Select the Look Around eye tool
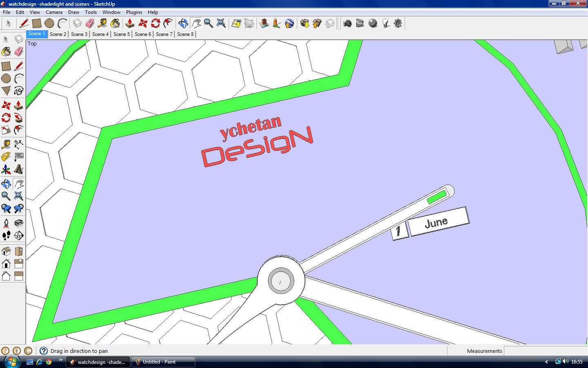 18,223
